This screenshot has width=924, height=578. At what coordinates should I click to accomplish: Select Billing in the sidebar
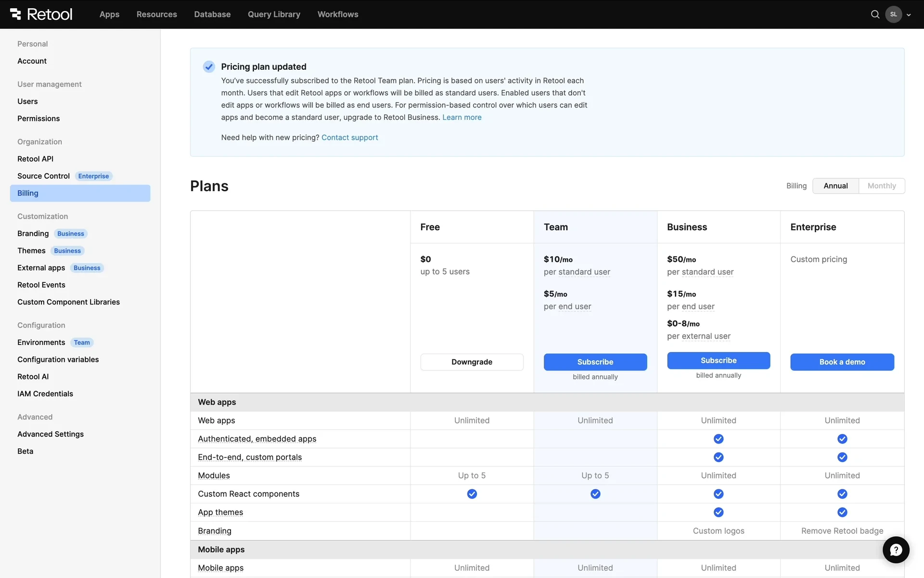point(80,193)
